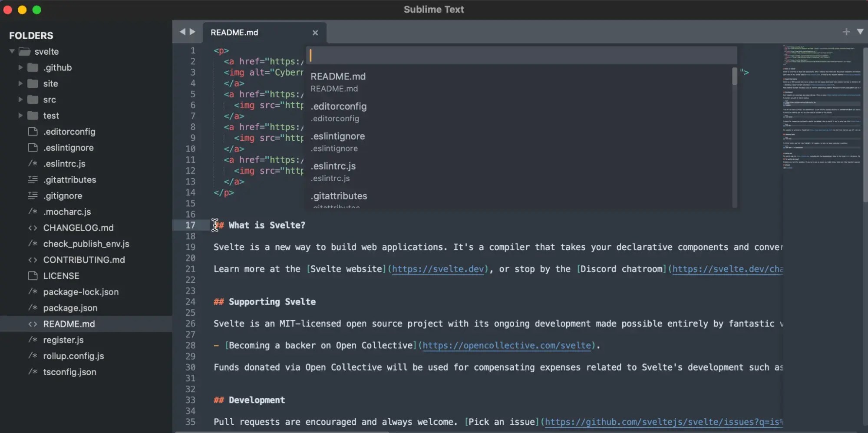868x433 pixels.
Task: Click the back navigation arrow above the gutter
Action: [x=182, y=31]
